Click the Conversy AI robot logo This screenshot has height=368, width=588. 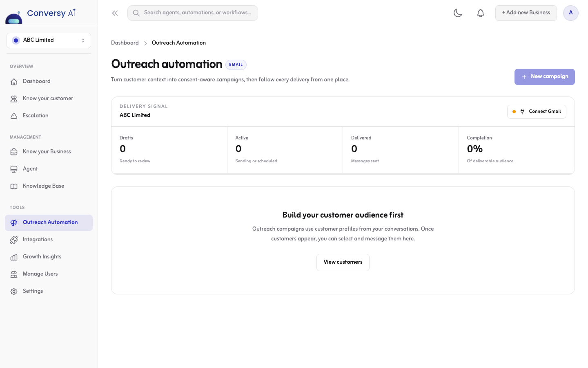click(x=14, y=18)
